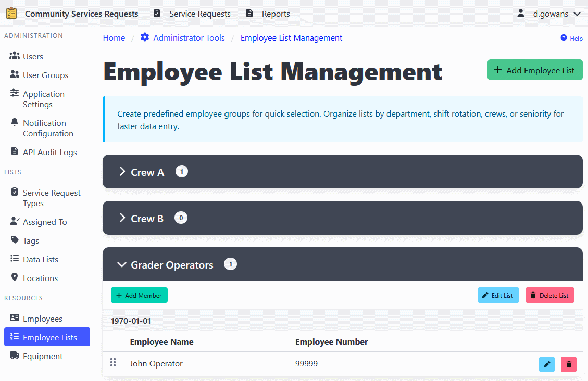Select the User Groups sidebar item

pos(46,74)
